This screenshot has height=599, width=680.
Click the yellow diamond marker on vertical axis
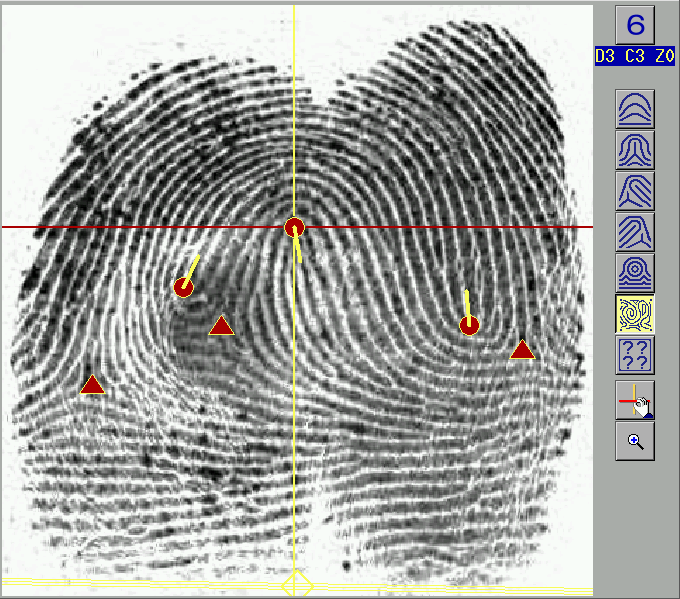(297, 585)
